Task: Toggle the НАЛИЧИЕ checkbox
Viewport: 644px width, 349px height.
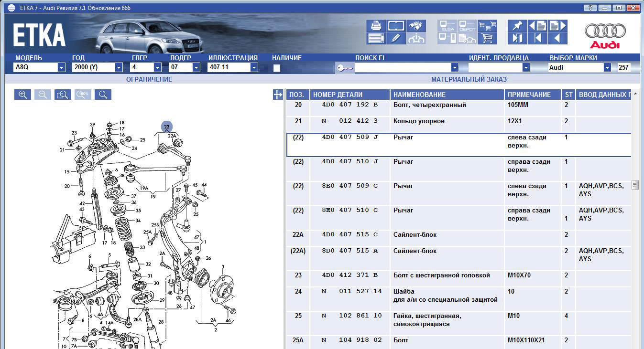Action: 276,68
